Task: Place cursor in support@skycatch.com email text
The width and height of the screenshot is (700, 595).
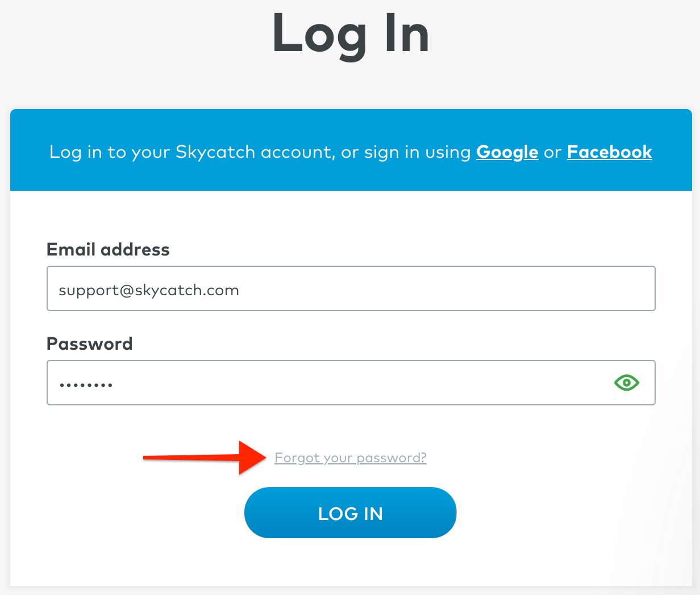Action: point(149,291)
